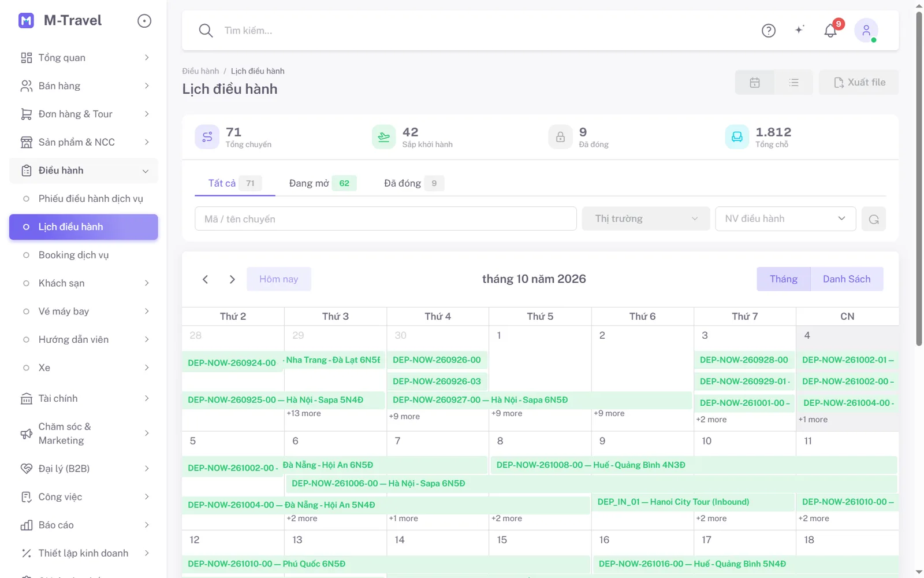924x578 pixels.
Task: Select the Đã đóng tab
Action: 413,183
